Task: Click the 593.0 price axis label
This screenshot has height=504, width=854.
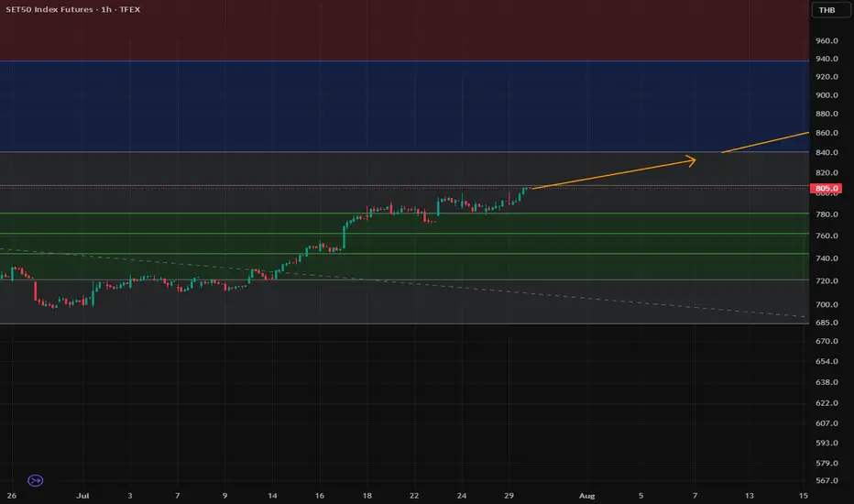Action: coord(827,443)
